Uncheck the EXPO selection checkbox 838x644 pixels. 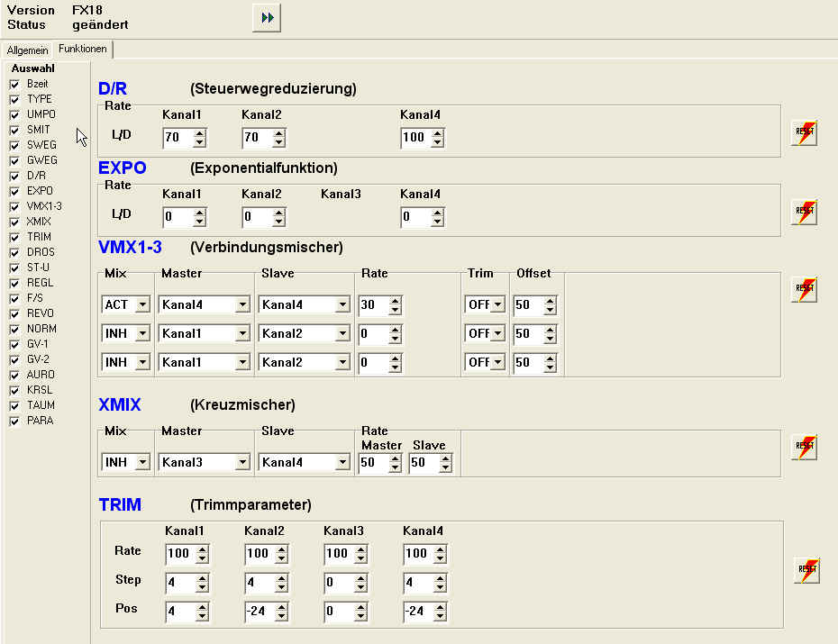(x=14, y=191)
